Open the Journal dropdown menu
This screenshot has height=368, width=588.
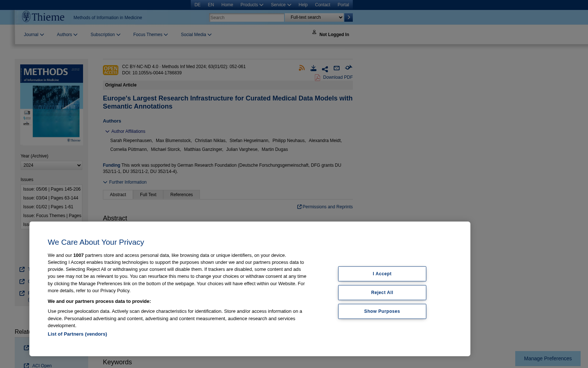[34, 35]
